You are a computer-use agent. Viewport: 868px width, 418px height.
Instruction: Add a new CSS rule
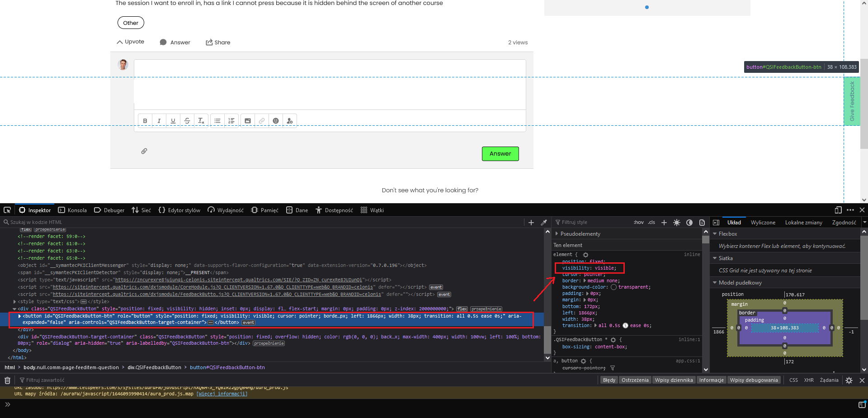click(664, 222)
